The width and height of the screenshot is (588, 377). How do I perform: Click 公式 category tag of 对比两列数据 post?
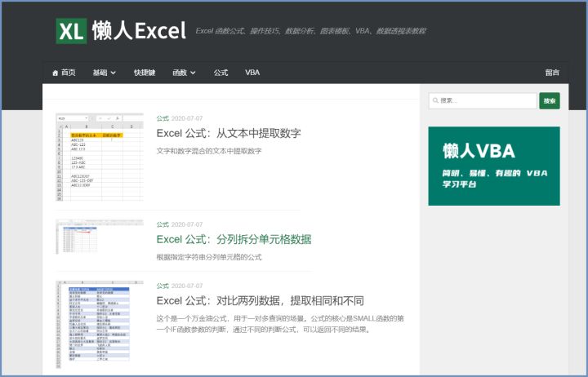click(x=163, y=286)
